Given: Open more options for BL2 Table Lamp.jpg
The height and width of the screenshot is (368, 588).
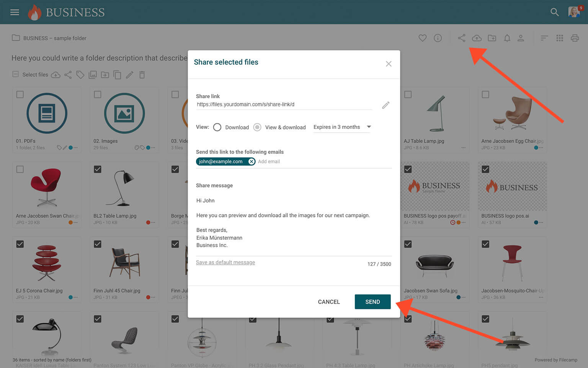Looking at the screenshot, I should click(153, 222).
